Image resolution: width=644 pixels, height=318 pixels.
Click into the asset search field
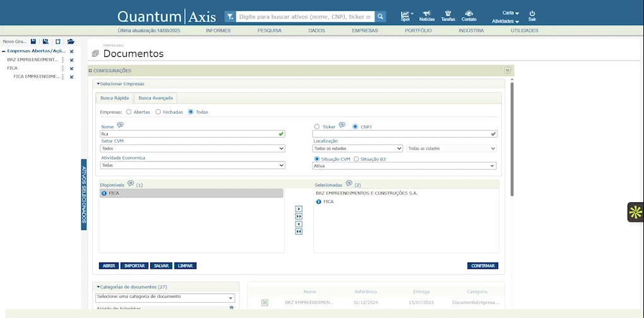coord(305,17)
